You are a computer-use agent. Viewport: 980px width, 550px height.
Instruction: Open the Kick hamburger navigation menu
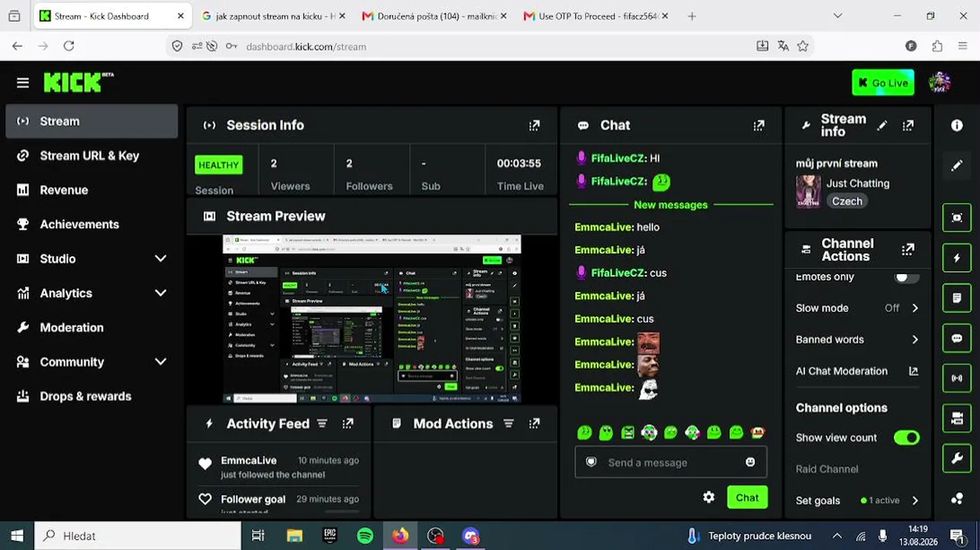coord(23,82)
